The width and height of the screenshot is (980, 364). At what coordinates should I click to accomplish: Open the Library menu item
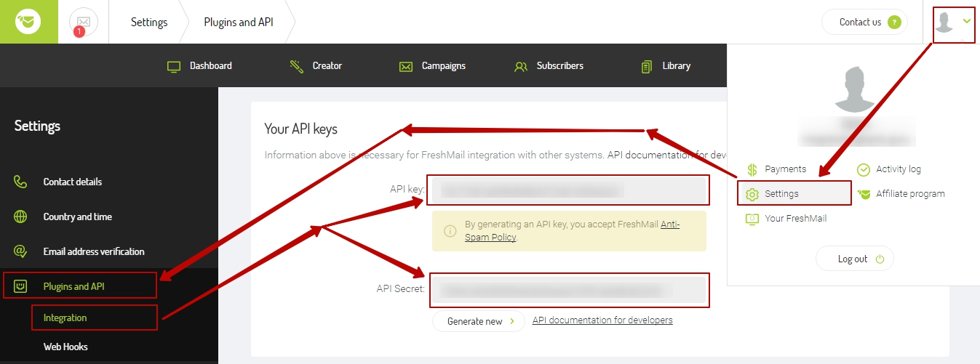tap(665, 66)
